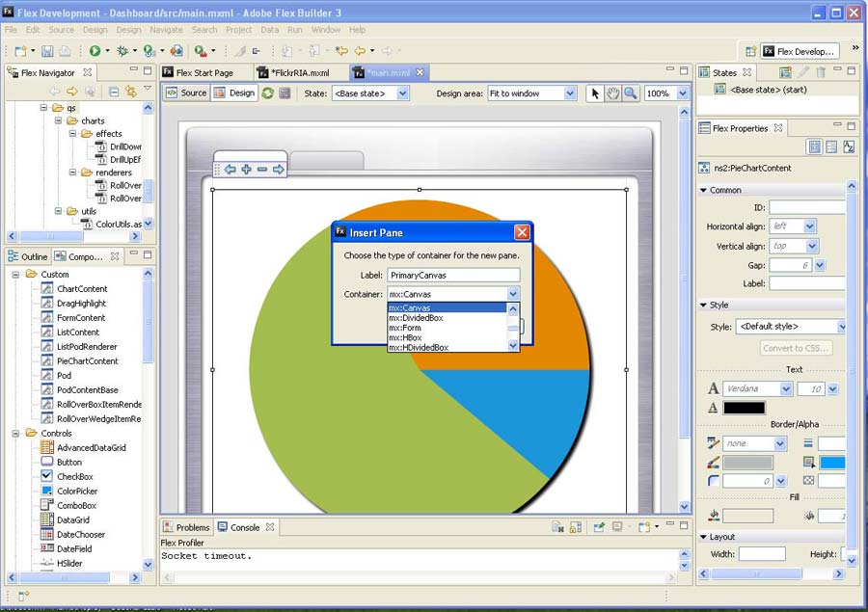Click the remove pane minus icon on canvas
This screenshot has height=612, width=868.
pyautogui.click(x=262, y=170)
